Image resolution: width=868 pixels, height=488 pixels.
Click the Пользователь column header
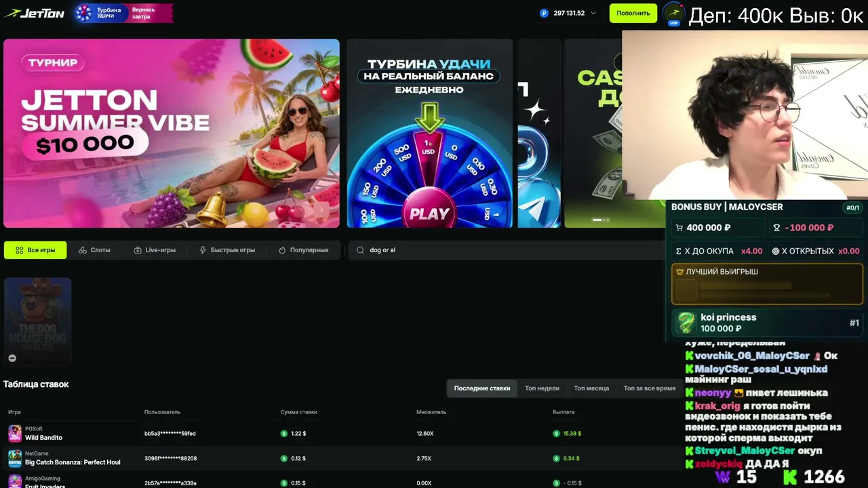162,412
